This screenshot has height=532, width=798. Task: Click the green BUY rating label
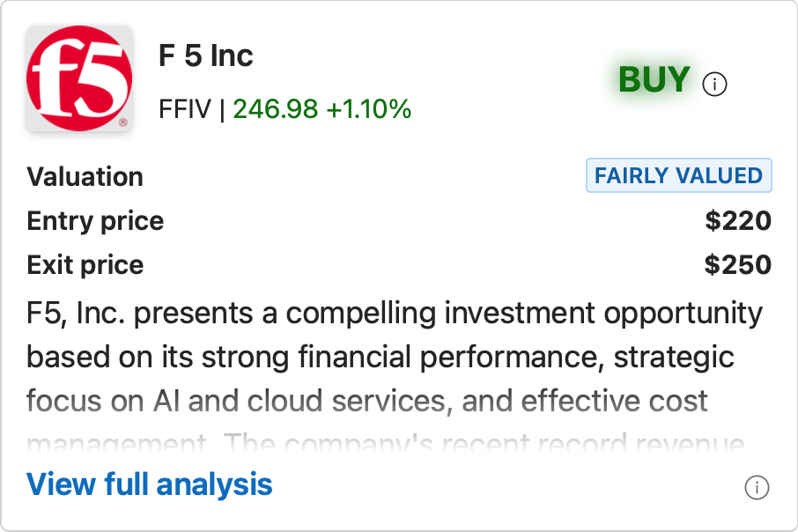(x=654, y=79)
